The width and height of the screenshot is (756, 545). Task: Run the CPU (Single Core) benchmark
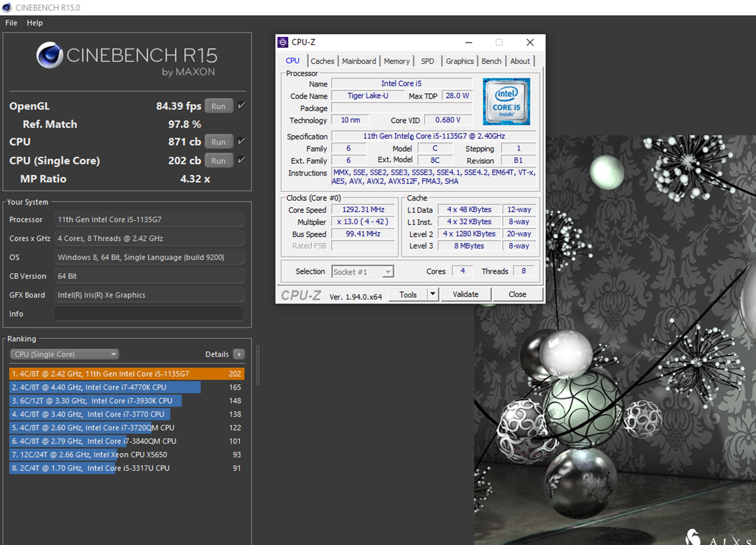219,161
